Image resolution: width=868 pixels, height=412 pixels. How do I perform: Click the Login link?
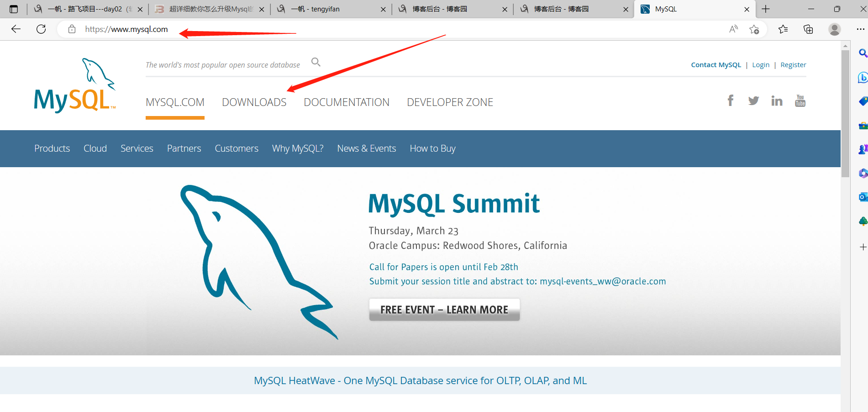point(761,65)
